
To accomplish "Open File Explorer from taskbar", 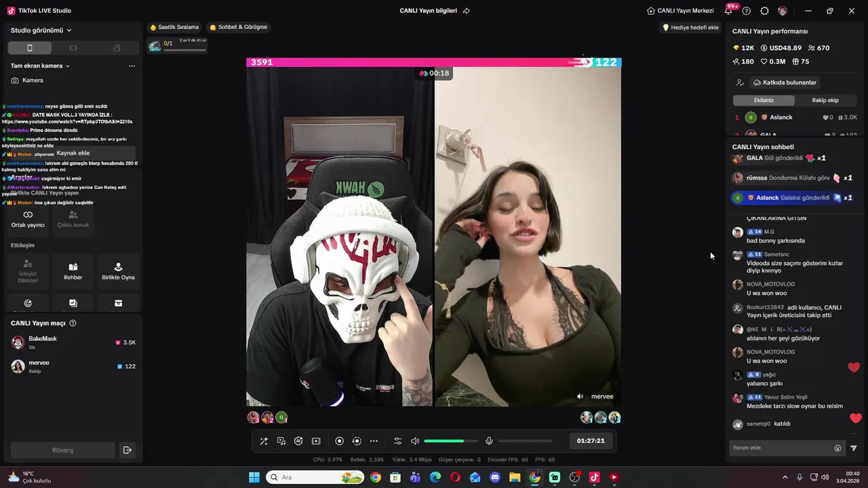I will click(515, 477).
